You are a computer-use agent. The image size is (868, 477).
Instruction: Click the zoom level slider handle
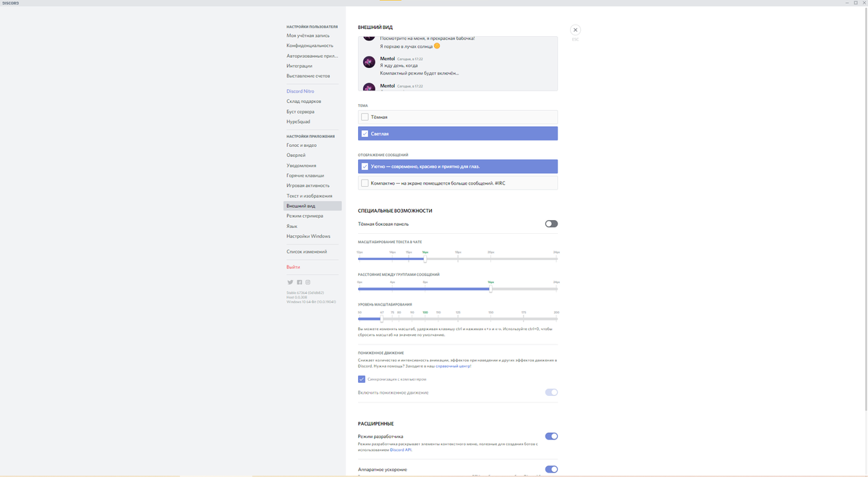coord(382,318)
